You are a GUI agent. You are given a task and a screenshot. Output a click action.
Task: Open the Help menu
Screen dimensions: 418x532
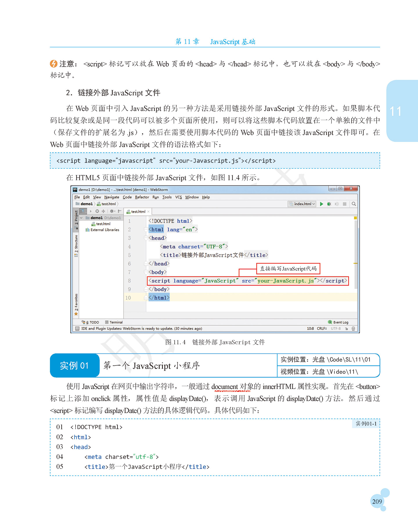[206, 197]
